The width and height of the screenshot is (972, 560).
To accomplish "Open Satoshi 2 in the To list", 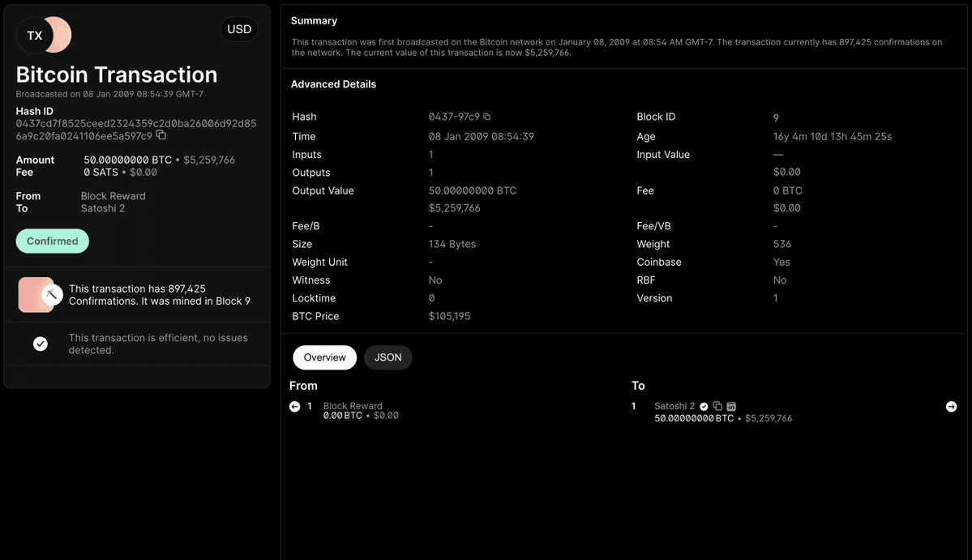I will [x=674, y=406].
